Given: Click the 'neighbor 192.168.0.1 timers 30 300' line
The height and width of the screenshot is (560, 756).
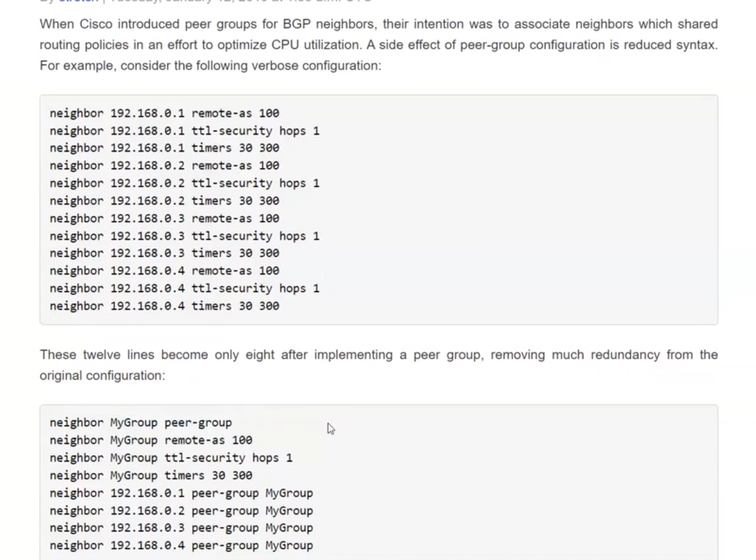Looking at the screenshot, I should click(x=164, y=148).
